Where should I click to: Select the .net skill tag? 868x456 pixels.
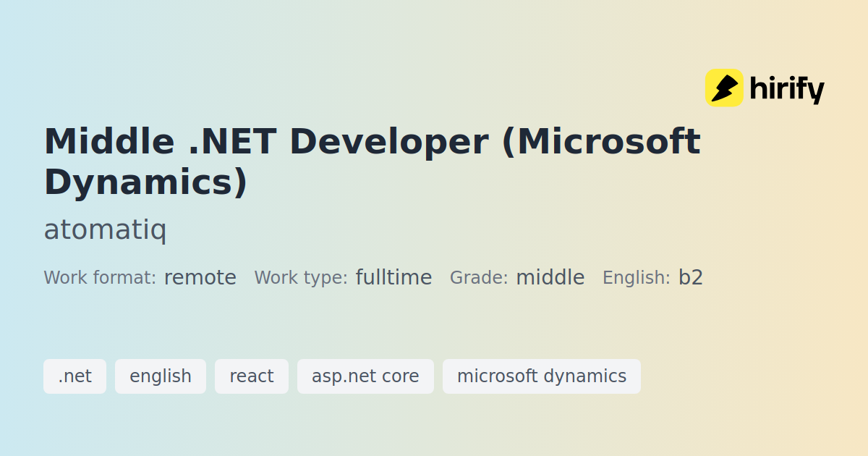point(75,376)
